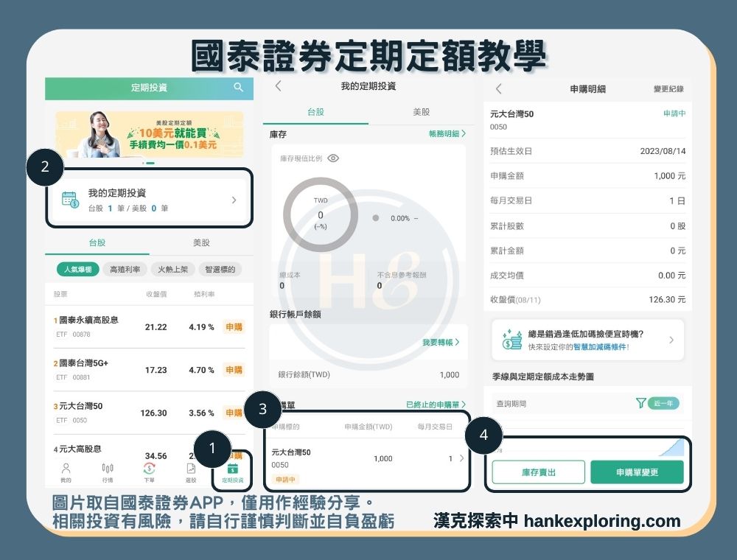The image size is (737, 560).
Task: Tap the search magnifier icon
Action: click(x=238, y=88)
